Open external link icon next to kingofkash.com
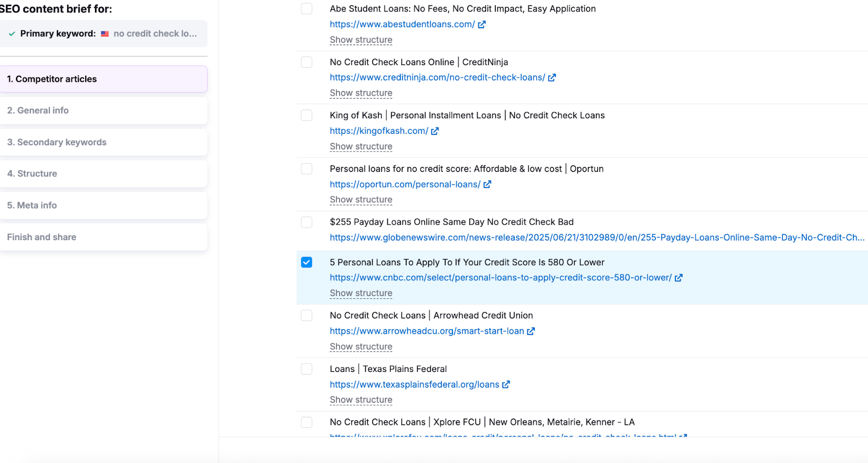 tap(435, 131)
